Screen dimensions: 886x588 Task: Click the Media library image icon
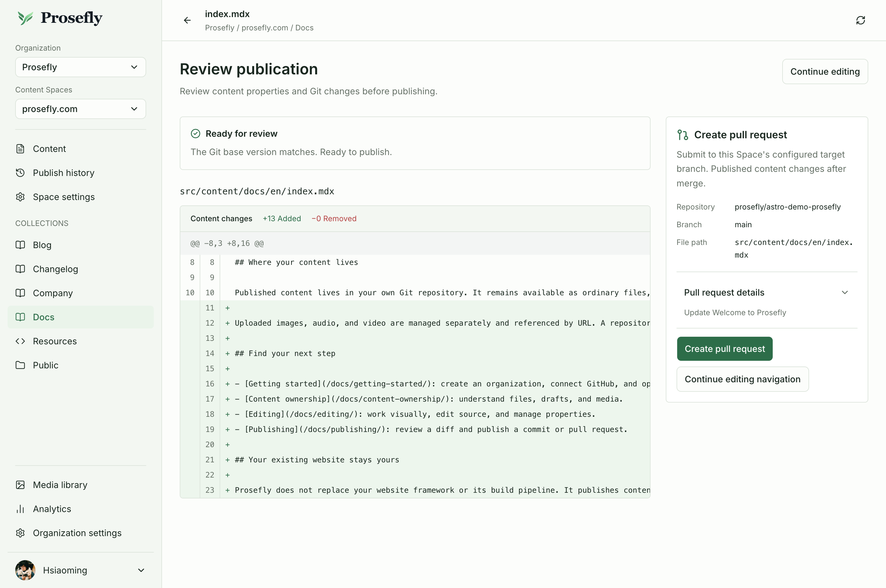click(x=20, y=485)
